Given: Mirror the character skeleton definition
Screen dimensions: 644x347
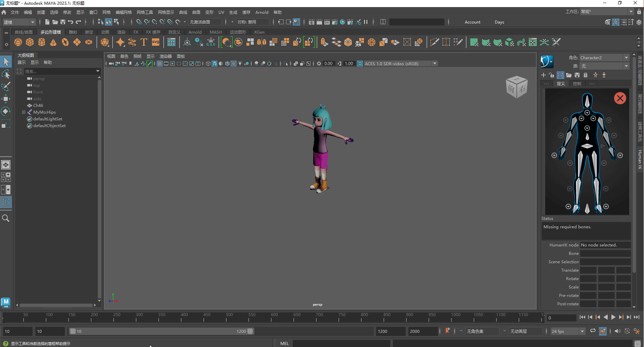Looking at the screenshot, I should (560, 75).
